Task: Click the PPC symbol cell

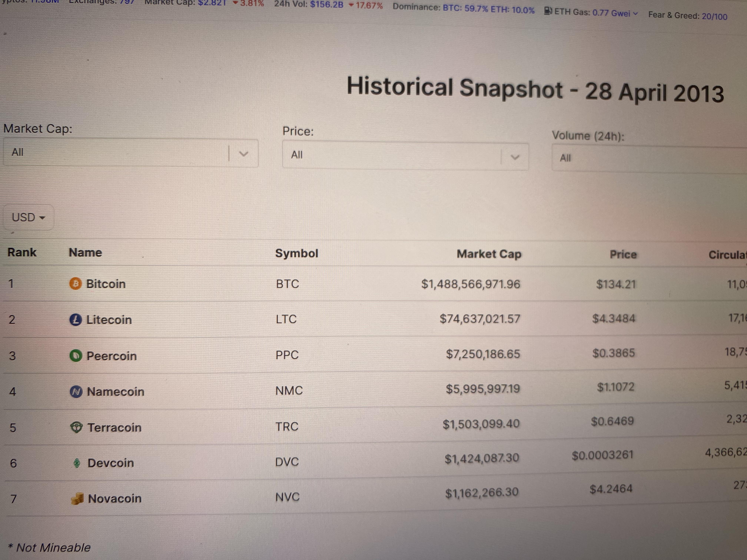Action: 287,355
